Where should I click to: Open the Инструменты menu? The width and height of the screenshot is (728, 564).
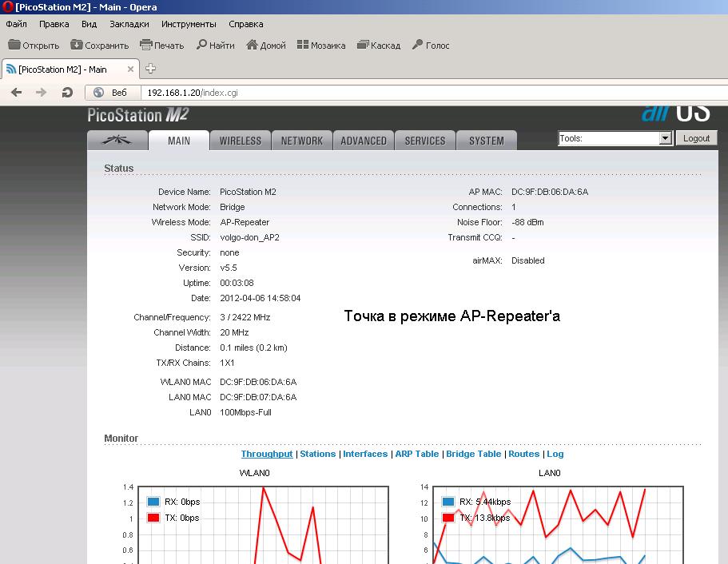(x=189, y=24)
